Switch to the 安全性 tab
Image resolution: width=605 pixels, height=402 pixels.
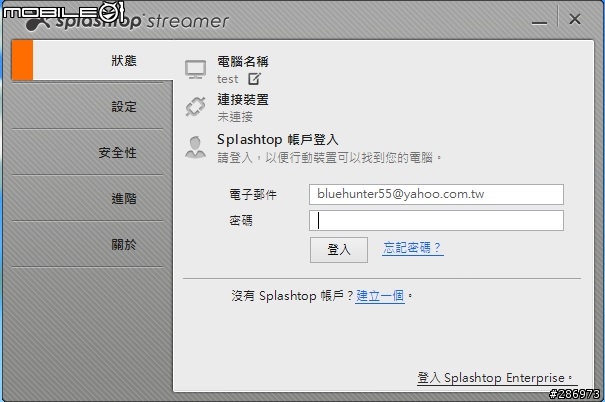(x=88, y=152)
